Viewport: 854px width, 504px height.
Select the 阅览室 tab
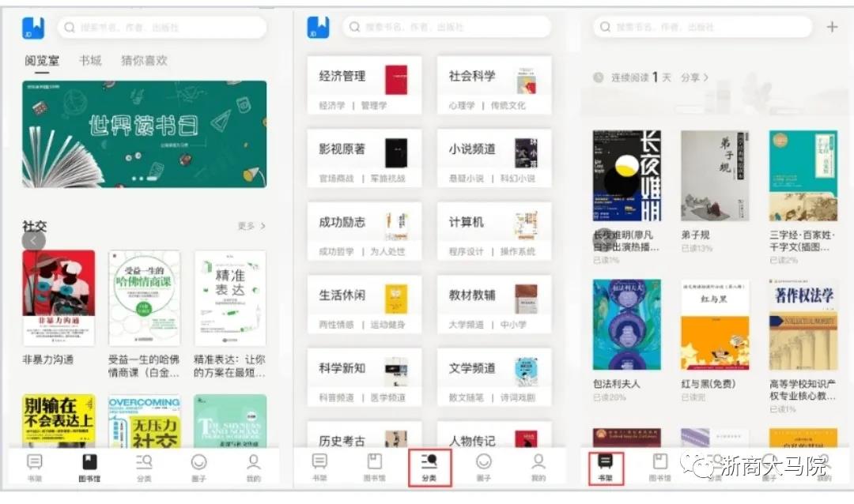click(x=42, y=60)
